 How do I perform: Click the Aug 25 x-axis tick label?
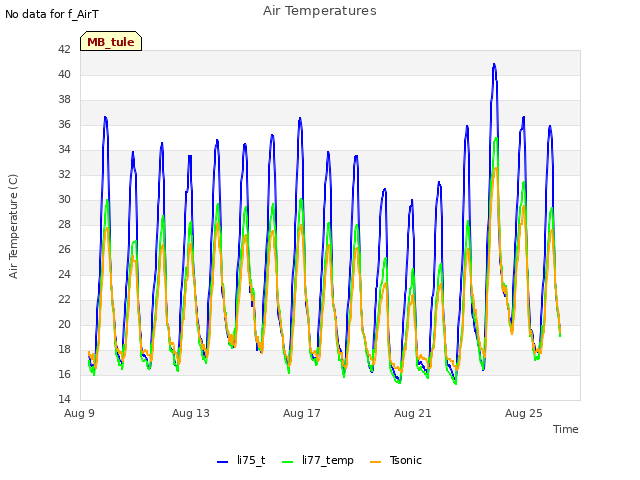pyautogui.click(x=524, y=413)
